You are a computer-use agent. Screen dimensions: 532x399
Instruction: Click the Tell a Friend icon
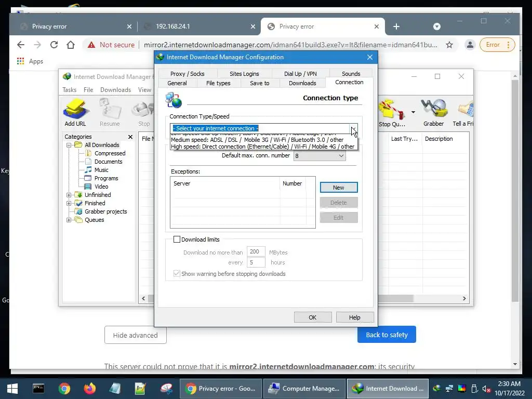(463, 113)
